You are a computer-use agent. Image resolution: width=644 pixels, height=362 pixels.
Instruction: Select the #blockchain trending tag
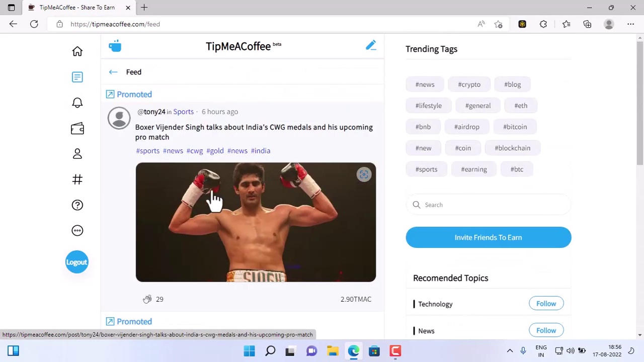(x=513, y=148)
